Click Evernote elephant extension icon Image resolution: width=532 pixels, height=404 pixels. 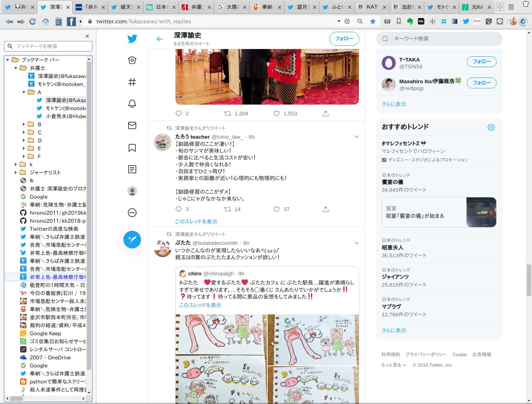pyautogui.click(x=410, y=21)
